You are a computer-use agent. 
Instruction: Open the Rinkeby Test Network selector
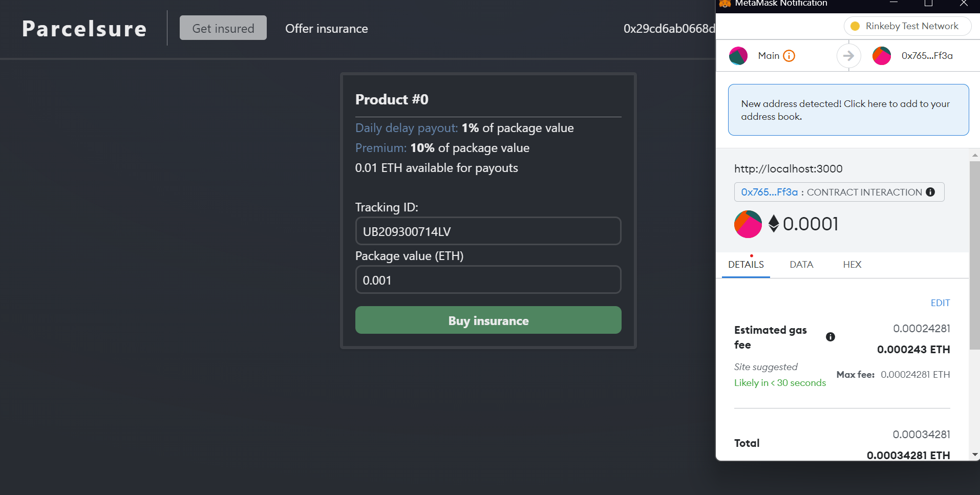[x=907, y=26]
